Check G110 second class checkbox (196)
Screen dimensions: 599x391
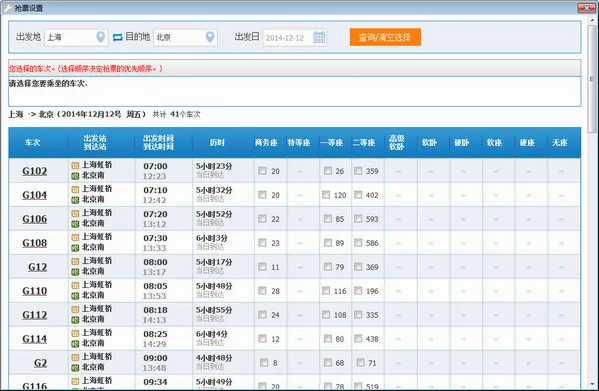pos(358,291)
